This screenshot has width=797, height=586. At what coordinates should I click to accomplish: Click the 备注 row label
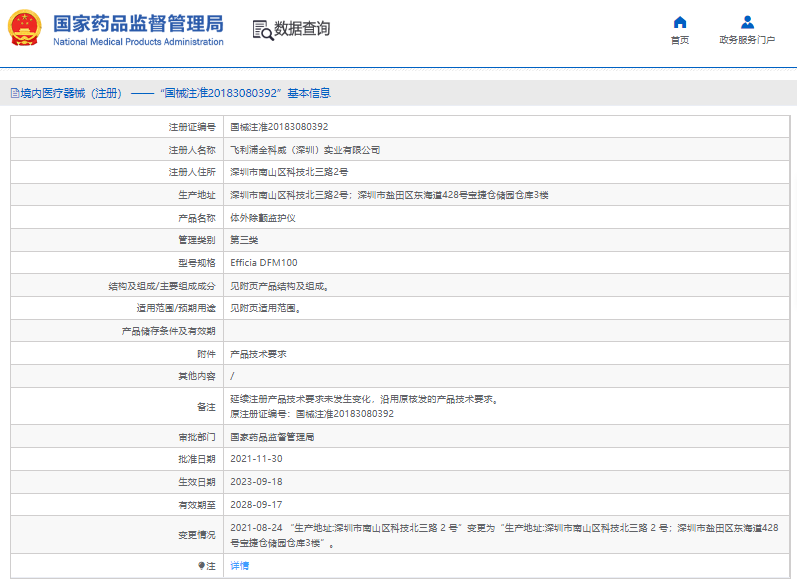click(x=206, y=407)
